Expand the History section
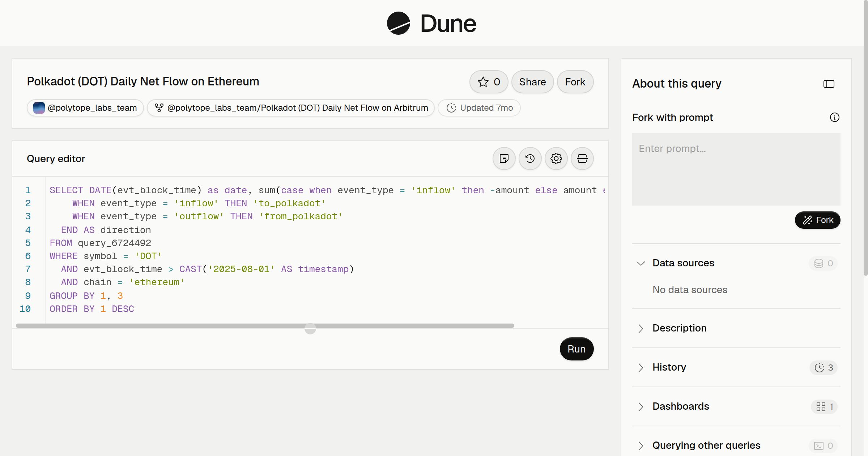This screenshot has height=456, width=868. coord(641,367)
